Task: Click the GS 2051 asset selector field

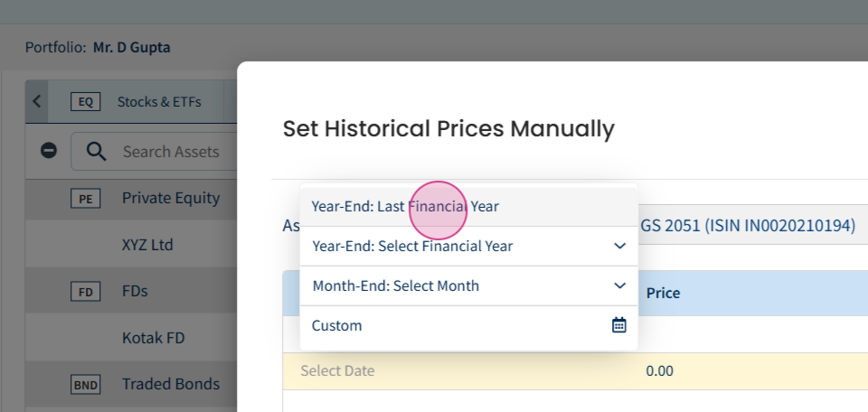Action: pyautogui.click(x=748, y=225)
